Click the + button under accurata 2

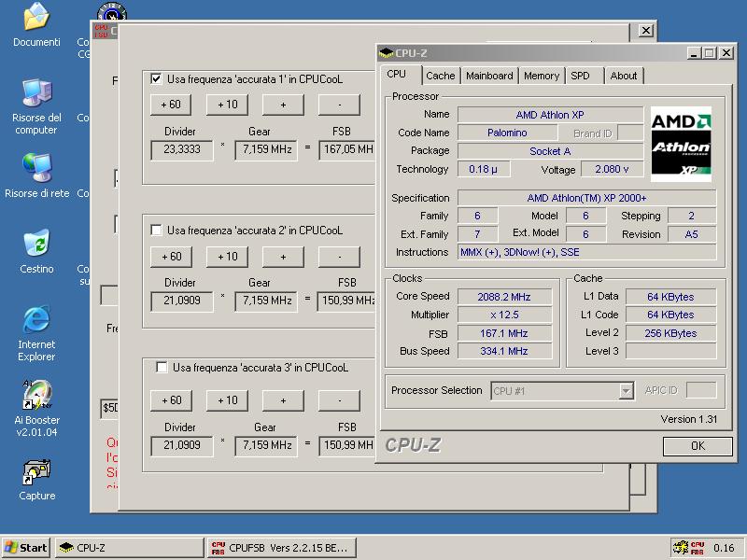pos(283,257)
